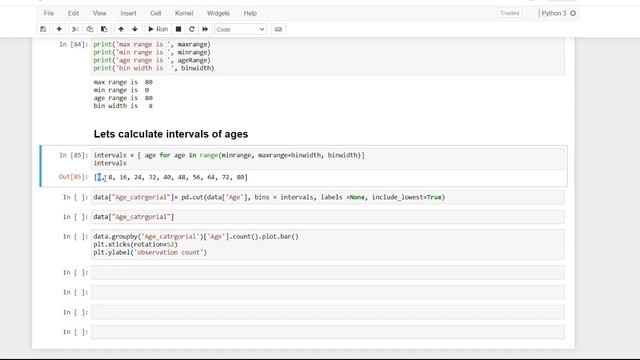Click the In [85] prompt label
The image size is (640, 360).
(x=73, y=155)
